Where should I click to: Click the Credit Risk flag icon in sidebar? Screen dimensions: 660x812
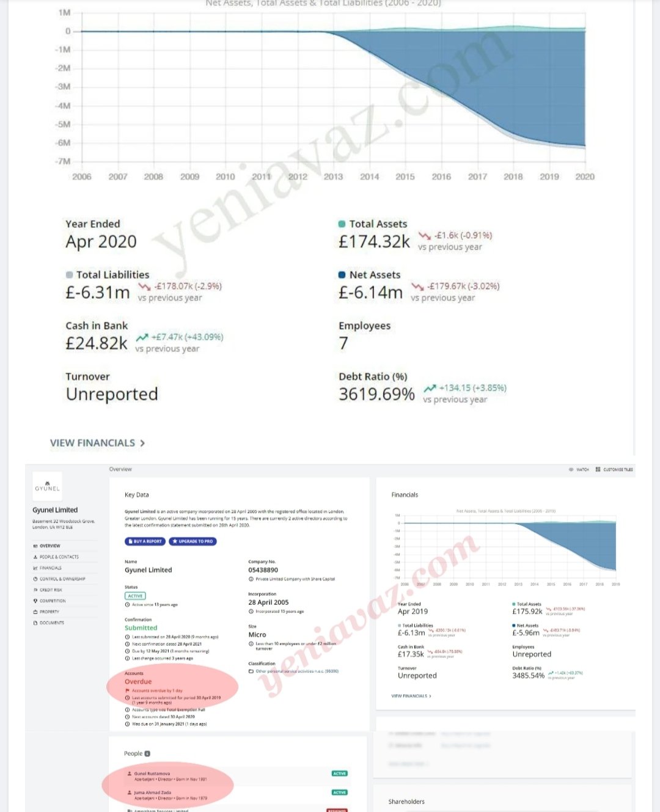(35, 590)
